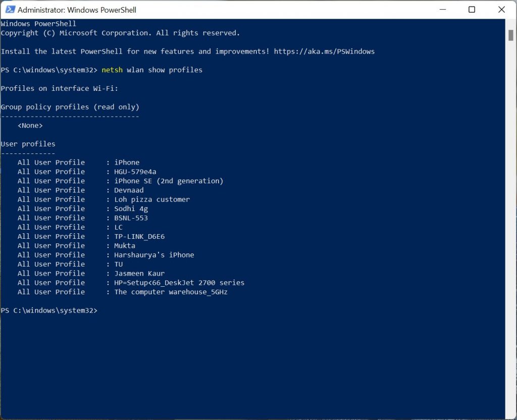Click the HP DeskJet 2700 series profile

[x=179, y=283]
